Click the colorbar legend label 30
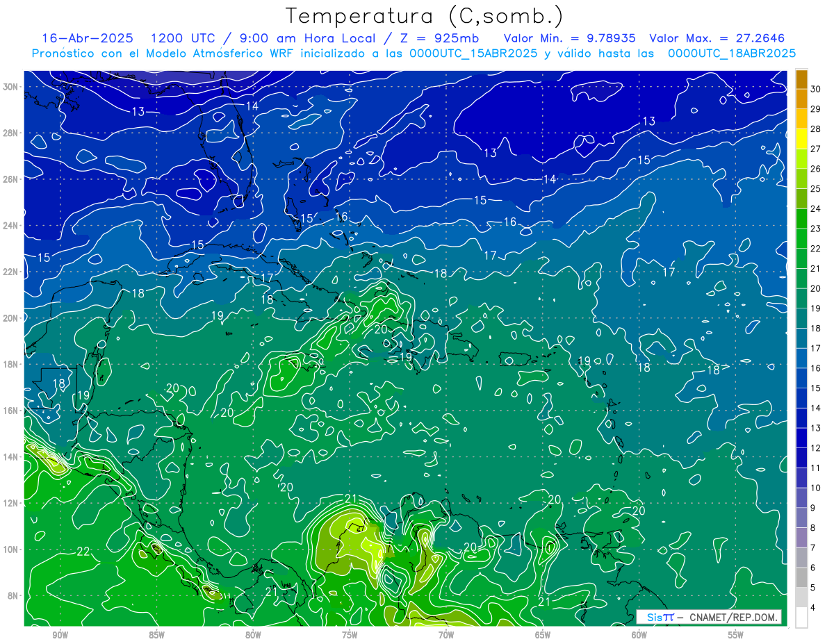The image size is (834, 644). (816, 89)
